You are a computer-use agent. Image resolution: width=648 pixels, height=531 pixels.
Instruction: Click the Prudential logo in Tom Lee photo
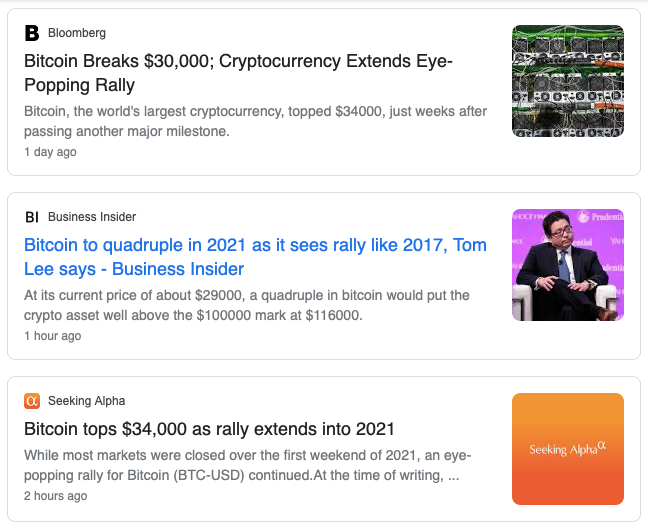tap(601, 216)
